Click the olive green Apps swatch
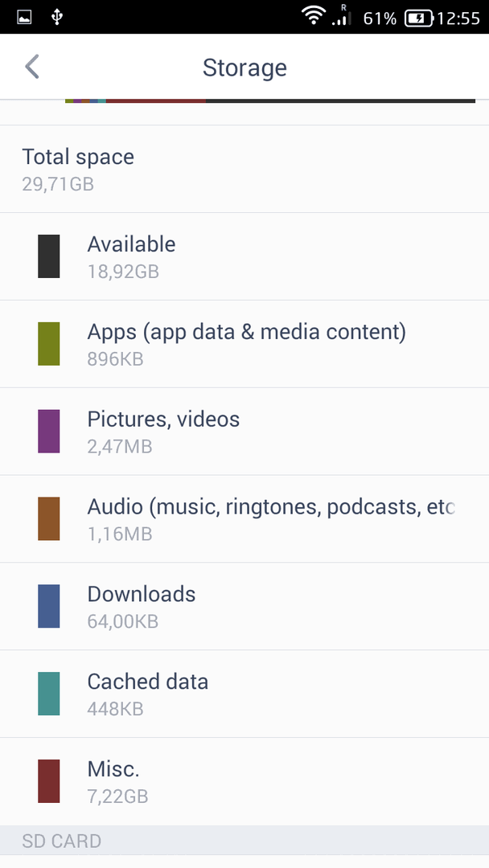 tap(49, 344)
